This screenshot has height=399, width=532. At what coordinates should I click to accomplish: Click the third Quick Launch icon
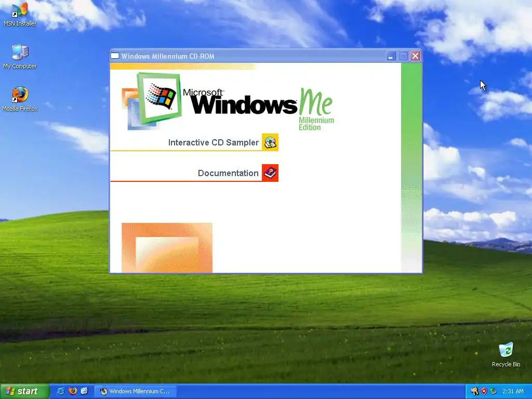tap(85, 391)
